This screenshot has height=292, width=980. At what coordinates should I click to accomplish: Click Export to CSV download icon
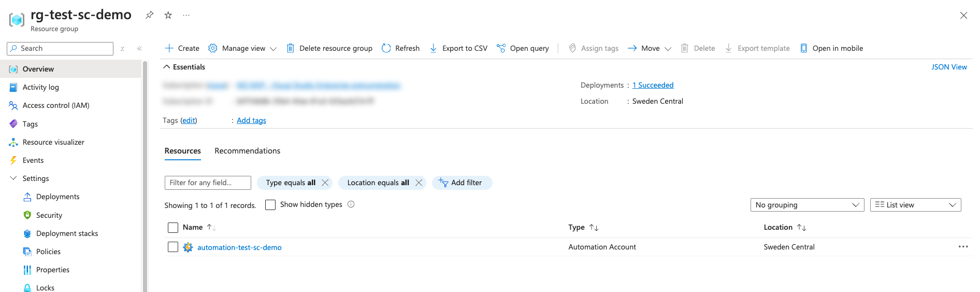pos(433,48)
